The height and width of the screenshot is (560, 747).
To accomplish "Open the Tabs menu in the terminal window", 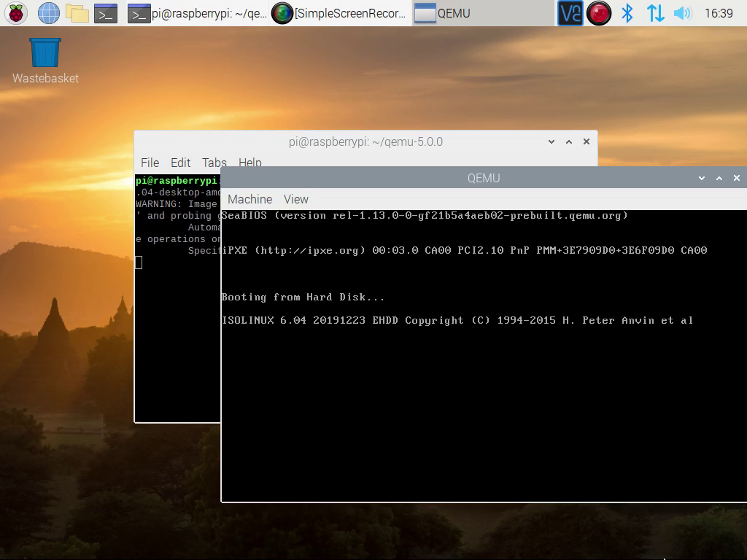I will coord(214,163).
